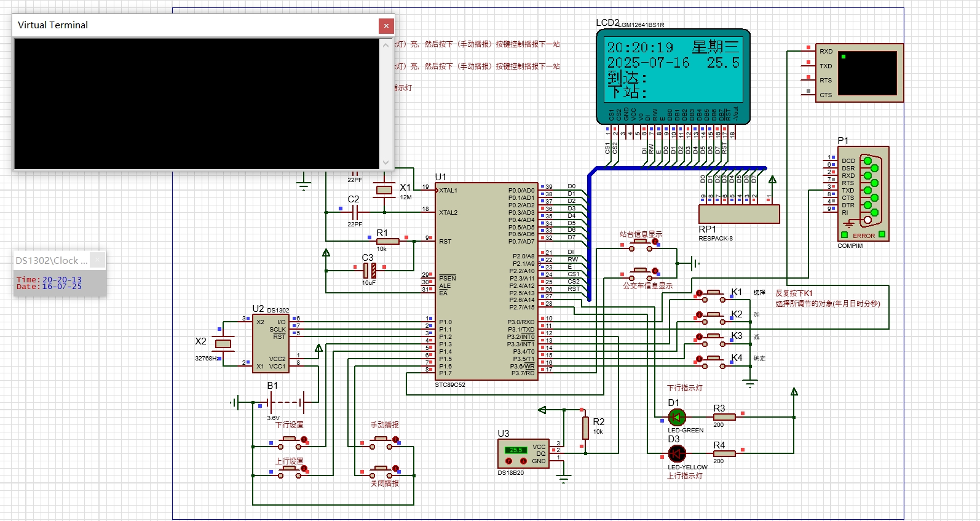Click the DS18B20 temperature decrease arrow
This screenshot has height=521, width=980.
[x=523, y=461]
